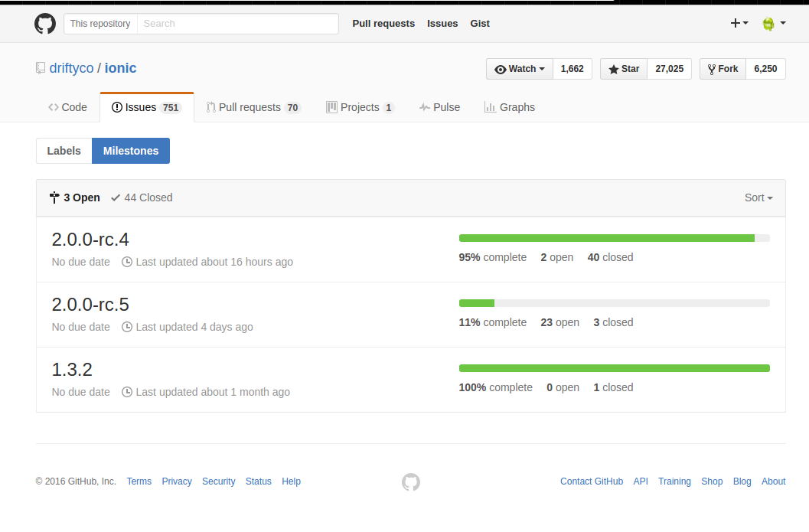Click the repository book icon beside driftyco
809x532 pixels.
click(41, 68)
